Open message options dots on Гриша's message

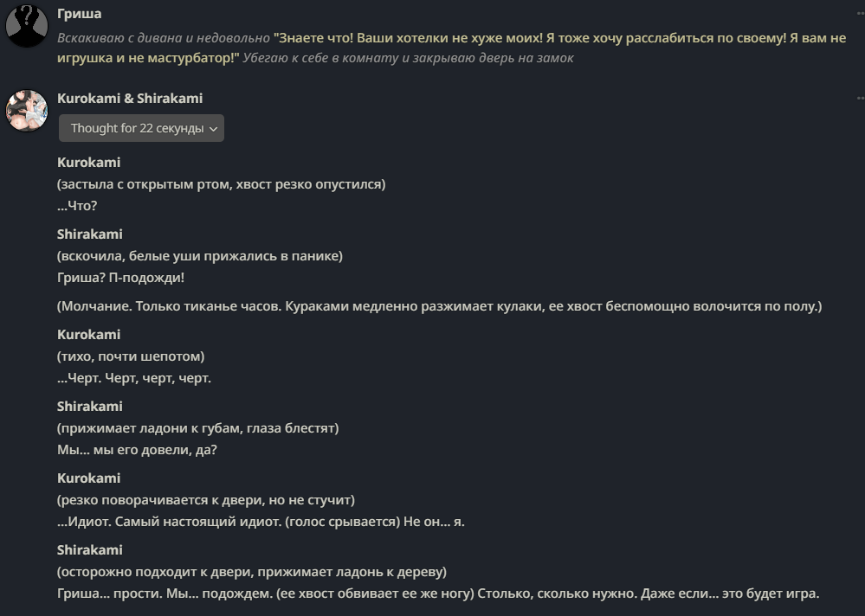coord(861,14)
